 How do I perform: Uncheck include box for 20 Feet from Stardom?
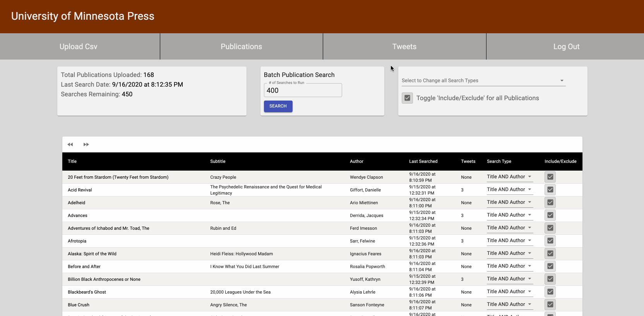click(x=550, y=177)
